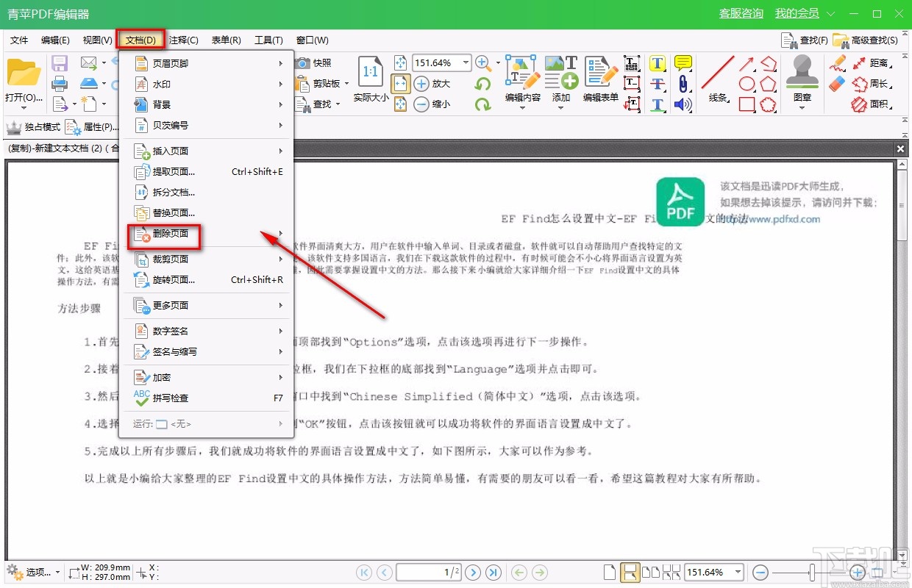
Task: Activate single page view mode
Action: pos(609,572)
